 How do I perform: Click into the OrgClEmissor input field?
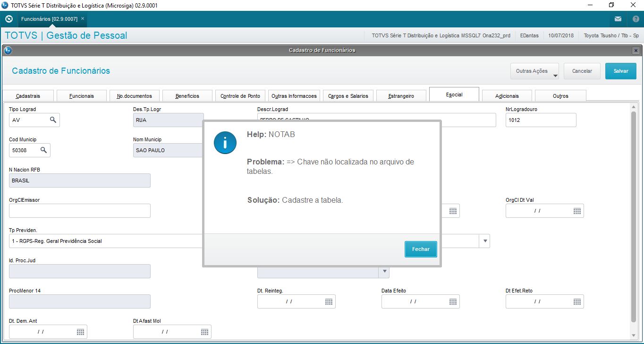(80, 211)
